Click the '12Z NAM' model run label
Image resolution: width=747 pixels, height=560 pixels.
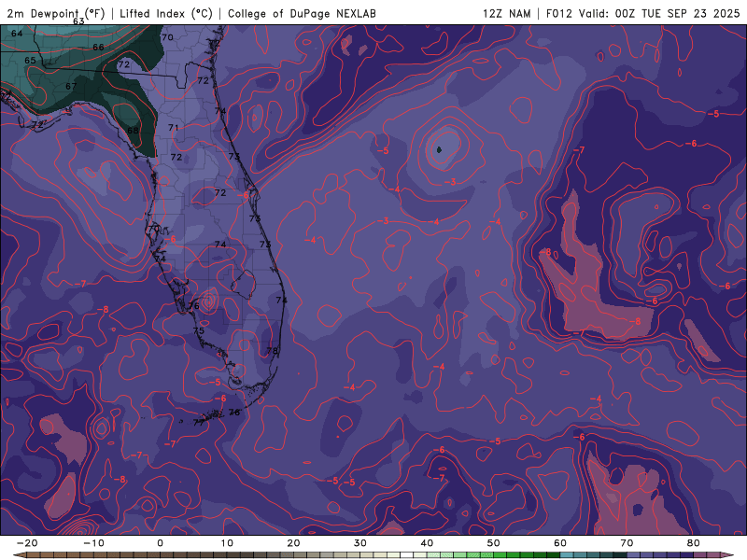click(x=506, y=13)
